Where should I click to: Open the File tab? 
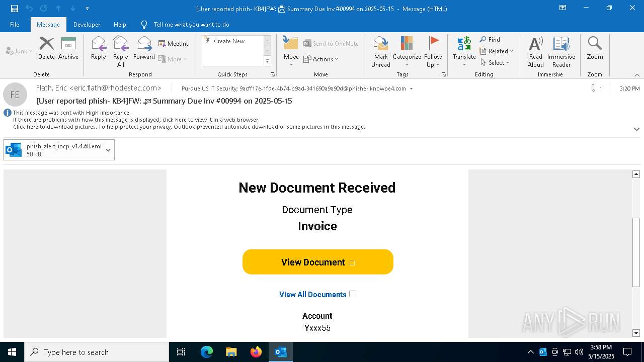[15, 25]
